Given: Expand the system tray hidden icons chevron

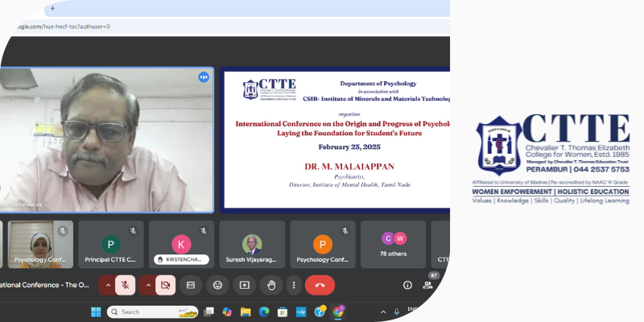Looking at the screenshot, I should pos(383,312).
